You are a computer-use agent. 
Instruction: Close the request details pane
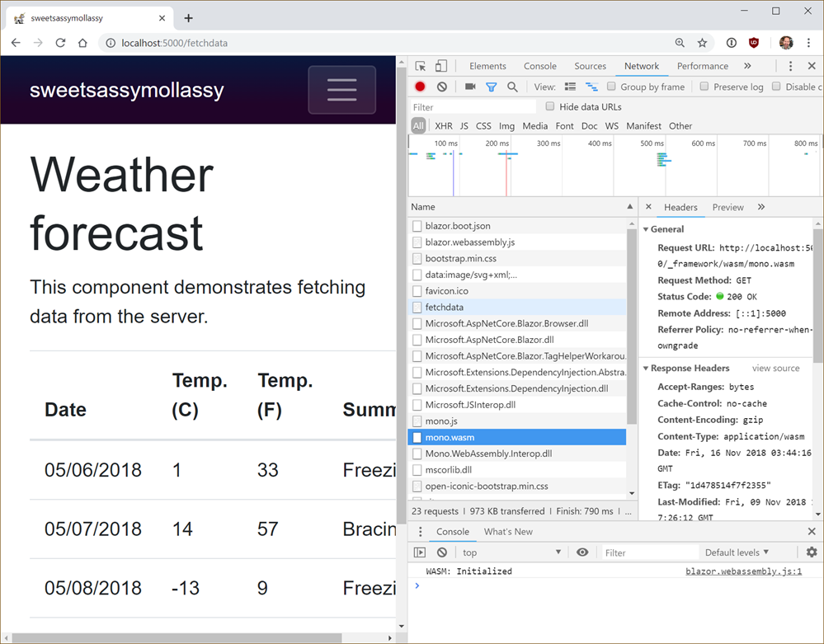click(648, 207)
